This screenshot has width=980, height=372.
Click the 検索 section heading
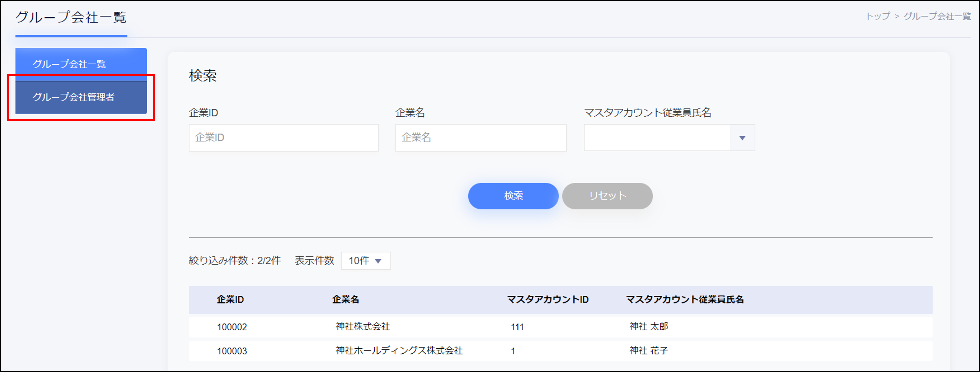click(x=203, y=76)
